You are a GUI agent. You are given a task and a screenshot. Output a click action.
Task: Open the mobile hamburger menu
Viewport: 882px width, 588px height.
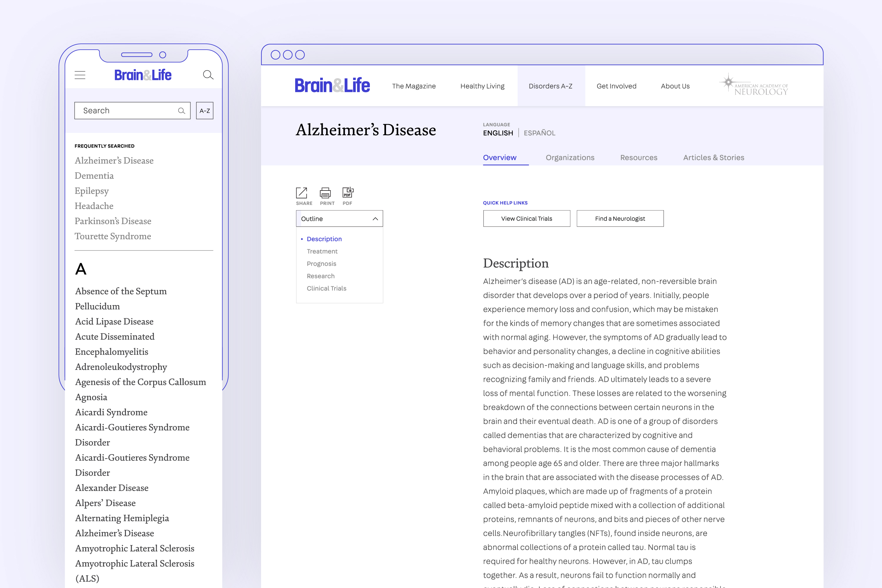(80, 75)
